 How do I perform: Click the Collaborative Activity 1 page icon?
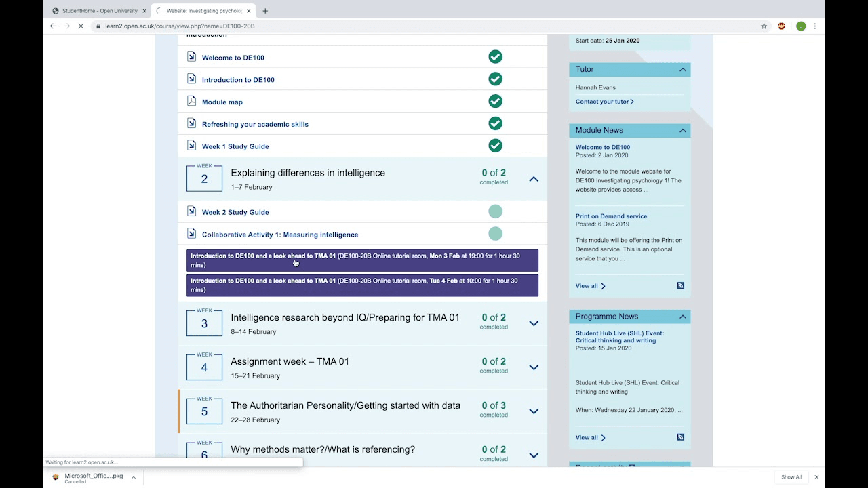pyautogui.click(x=191, y=234)
